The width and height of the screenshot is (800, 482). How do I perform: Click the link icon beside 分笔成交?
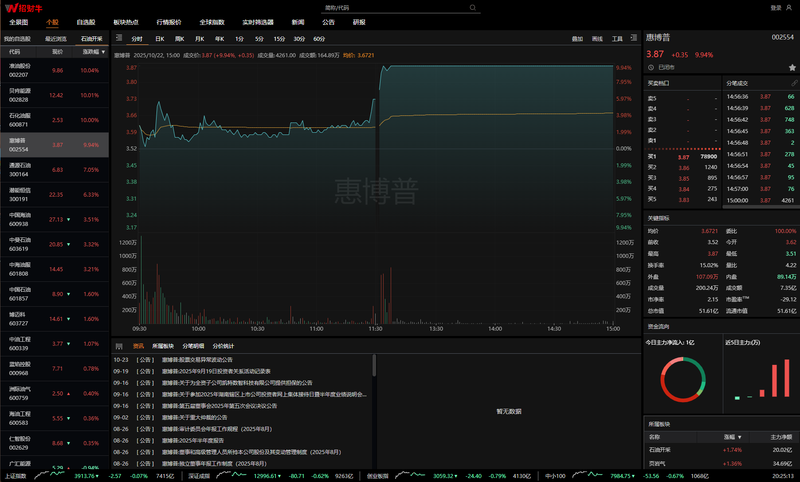point(794,82)
